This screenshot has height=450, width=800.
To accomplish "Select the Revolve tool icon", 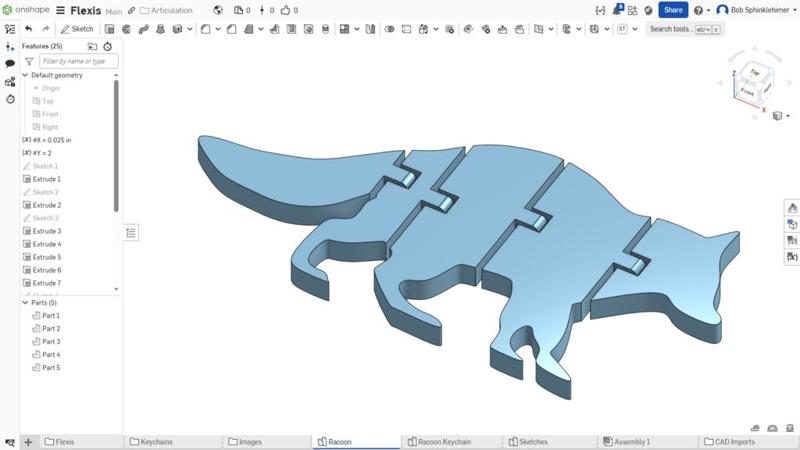I will coord(127,29).
